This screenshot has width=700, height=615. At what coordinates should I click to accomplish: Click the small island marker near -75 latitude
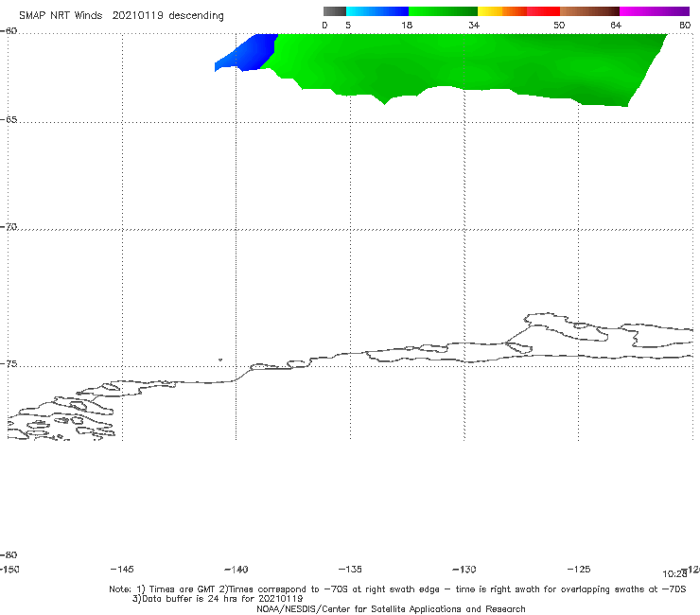[220, 360]
